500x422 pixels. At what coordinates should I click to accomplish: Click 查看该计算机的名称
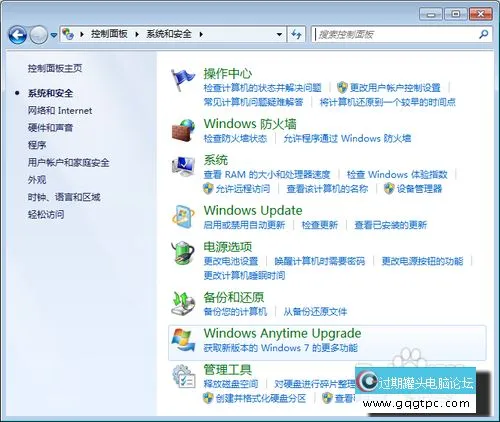tap(327, 189)
